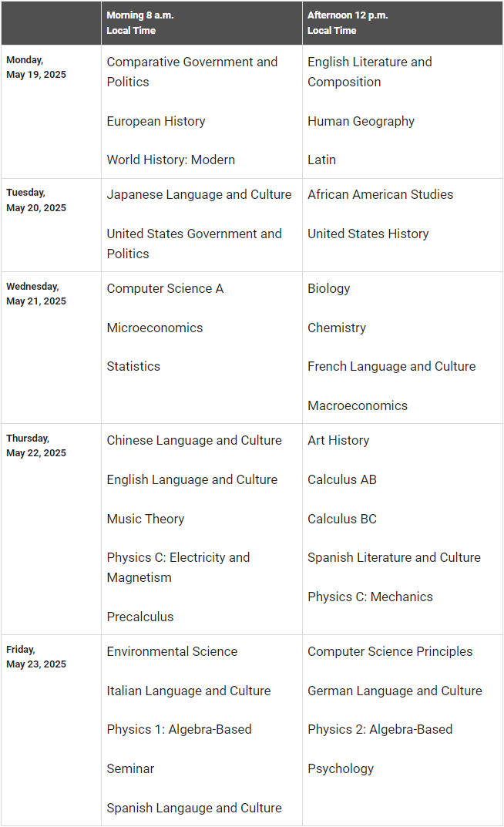Click the Chemistry exam
Screen dimensions: 504x827
(337, 328)
